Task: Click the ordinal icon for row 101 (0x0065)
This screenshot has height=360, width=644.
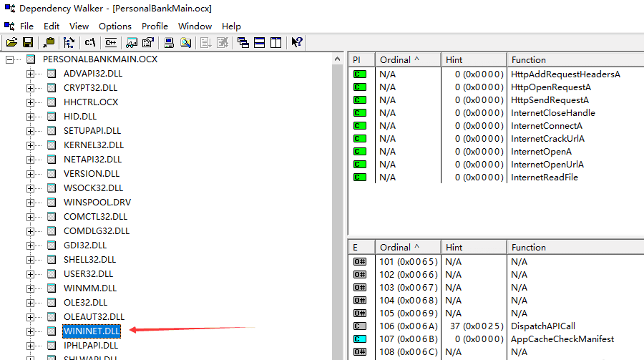Action: (x=360, y=262)
